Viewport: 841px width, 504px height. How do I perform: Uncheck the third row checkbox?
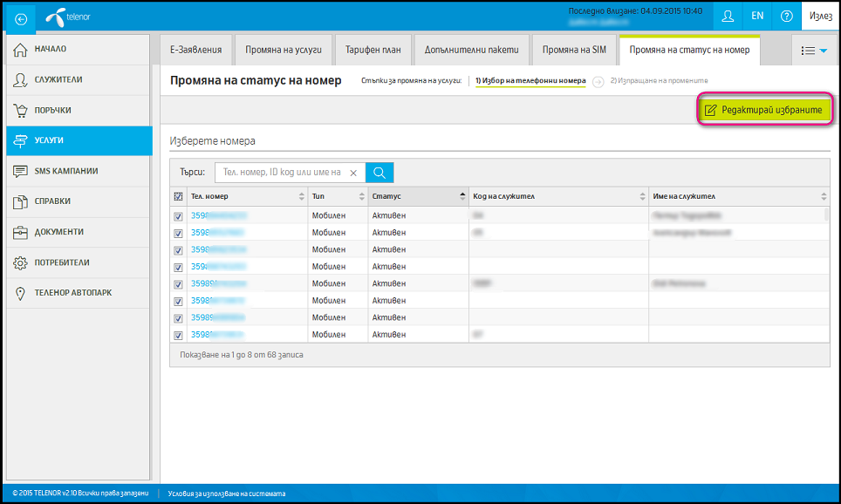tap(178, 250)
